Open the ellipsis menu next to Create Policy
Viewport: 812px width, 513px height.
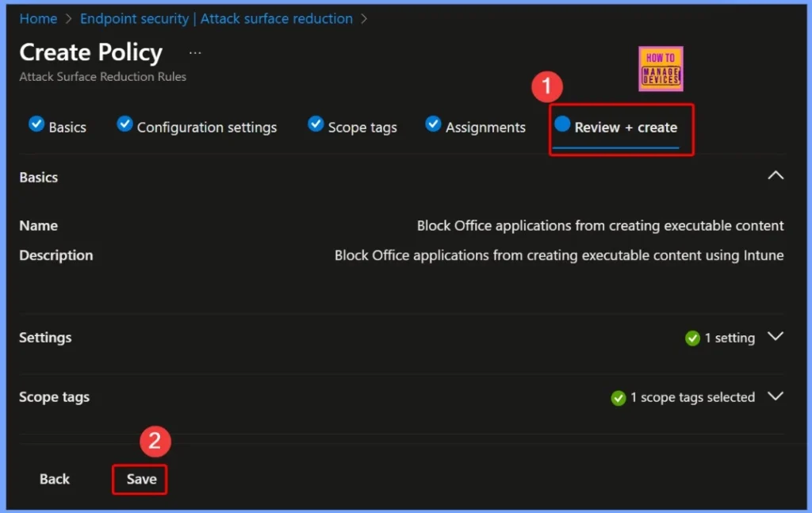[x=195, y=51]
